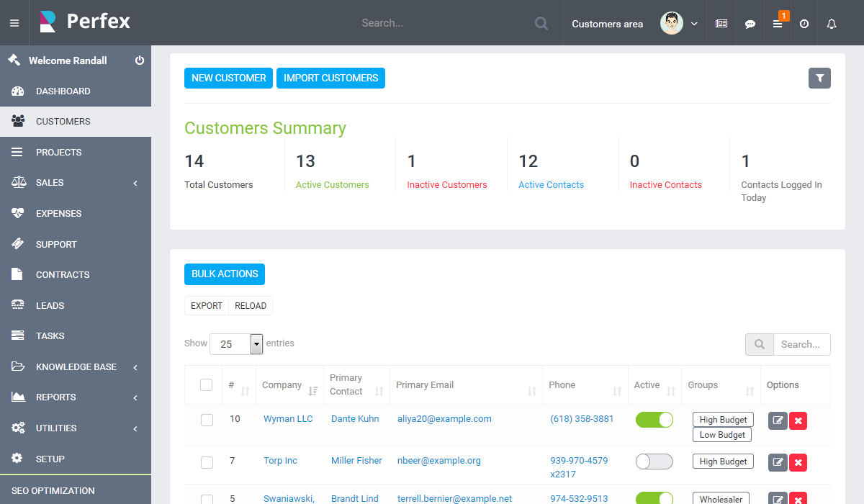Viewport: 864px width, 504px height.
Task: Open the notifications bell icon
Action: pyautogui.click(x=832, y=24)
